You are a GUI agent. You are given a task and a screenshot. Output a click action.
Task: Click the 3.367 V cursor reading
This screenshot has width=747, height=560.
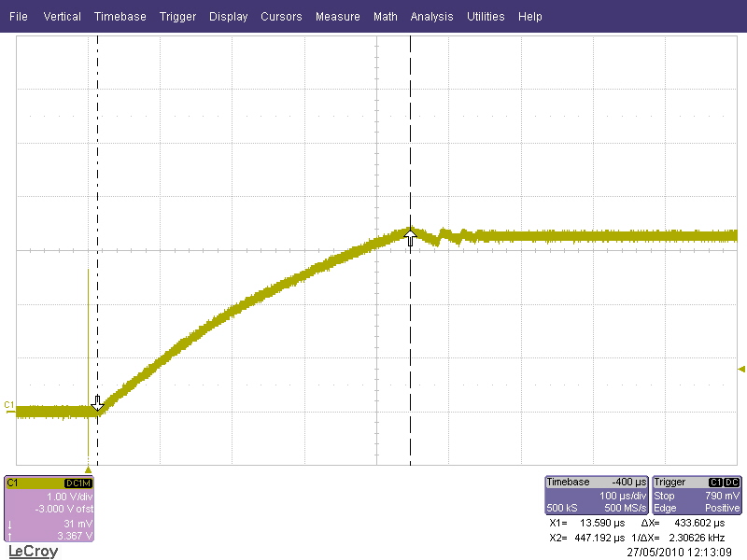(x=75, y=536)
